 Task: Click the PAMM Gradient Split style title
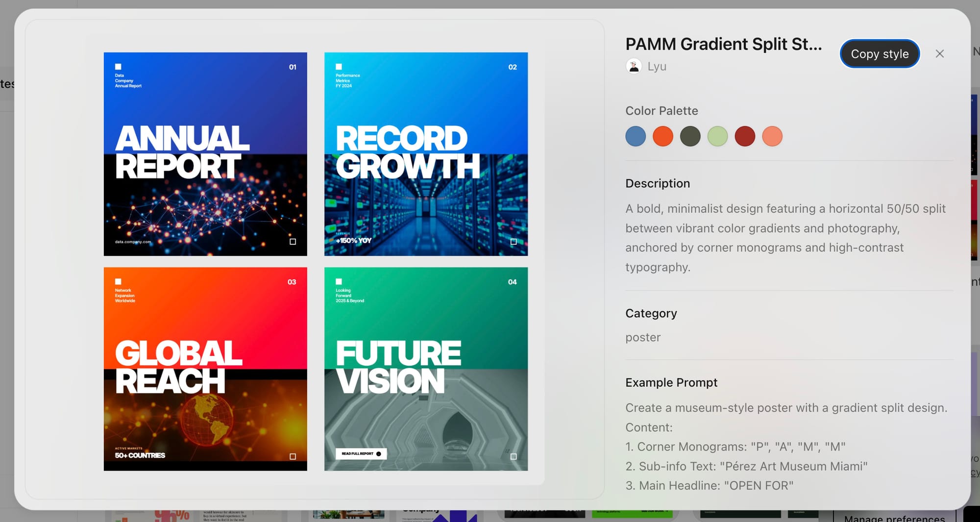(723, 44)
